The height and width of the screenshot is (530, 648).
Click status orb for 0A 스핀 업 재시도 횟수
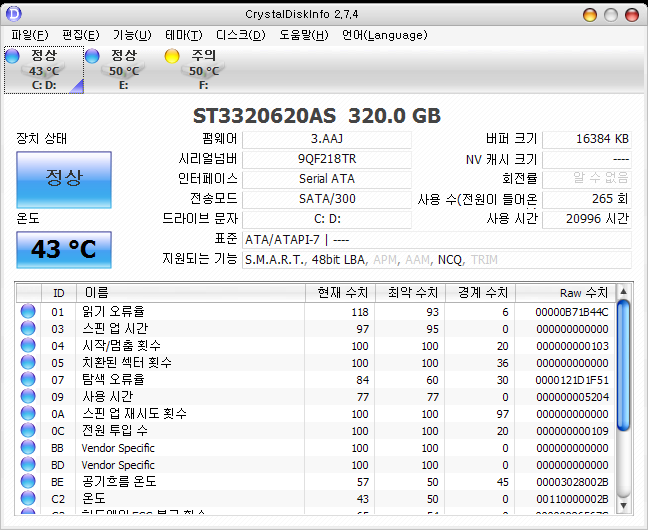[28, 413]
